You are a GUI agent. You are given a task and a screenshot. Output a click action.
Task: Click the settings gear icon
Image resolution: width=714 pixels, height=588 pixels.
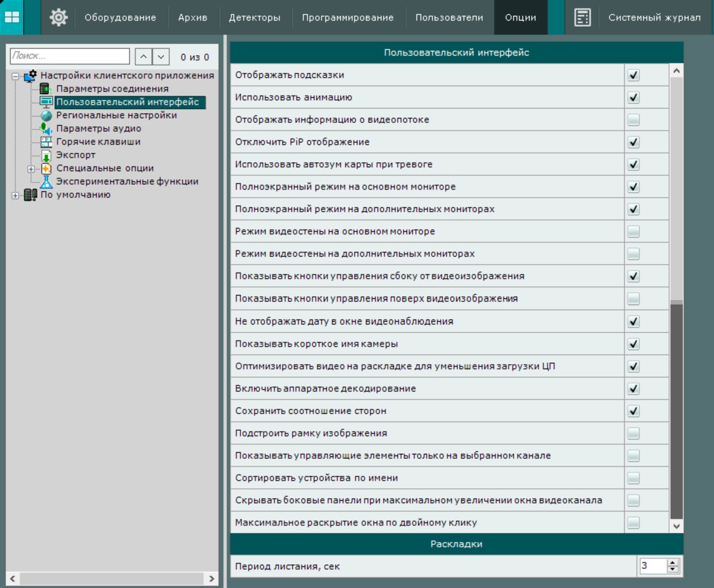(x=58, y=17)
